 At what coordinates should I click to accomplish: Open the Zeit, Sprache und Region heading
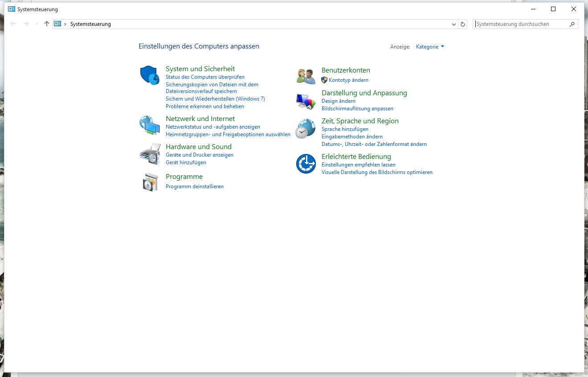tap(360, 121)
